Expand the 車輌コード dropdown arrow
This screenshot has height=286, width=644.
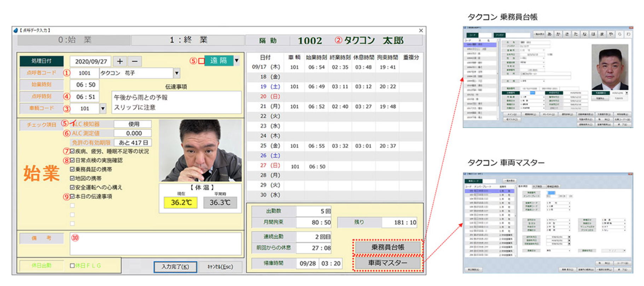click(103, 108)
